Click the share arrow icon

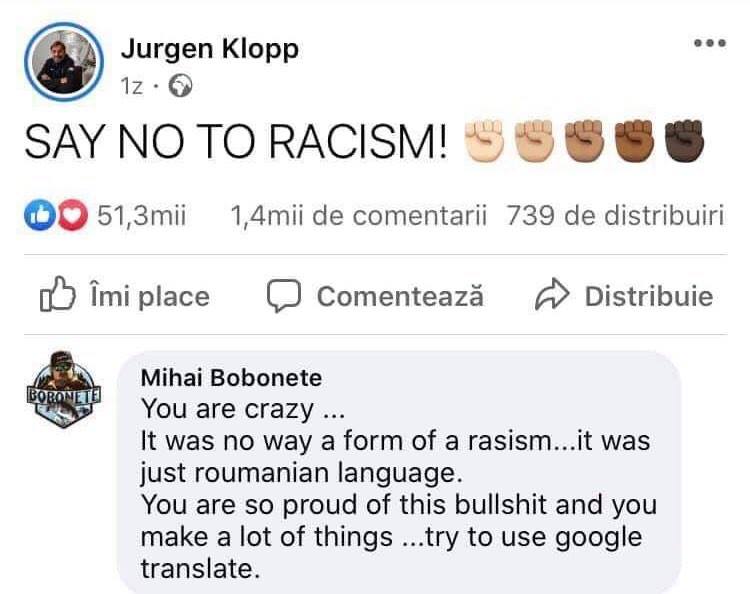tap(551, 296)
